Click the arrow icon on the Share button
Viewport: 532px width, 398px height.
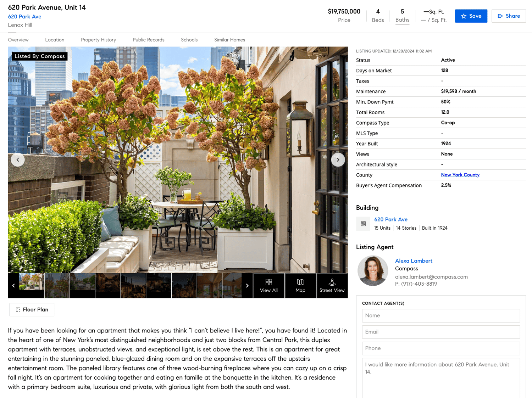click(x=500, y=16)
